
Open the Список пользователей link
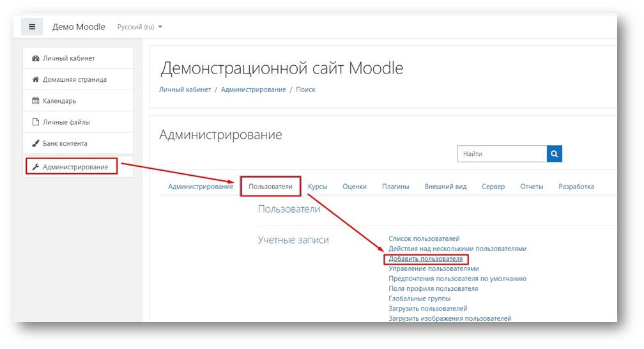coord(424,239)
